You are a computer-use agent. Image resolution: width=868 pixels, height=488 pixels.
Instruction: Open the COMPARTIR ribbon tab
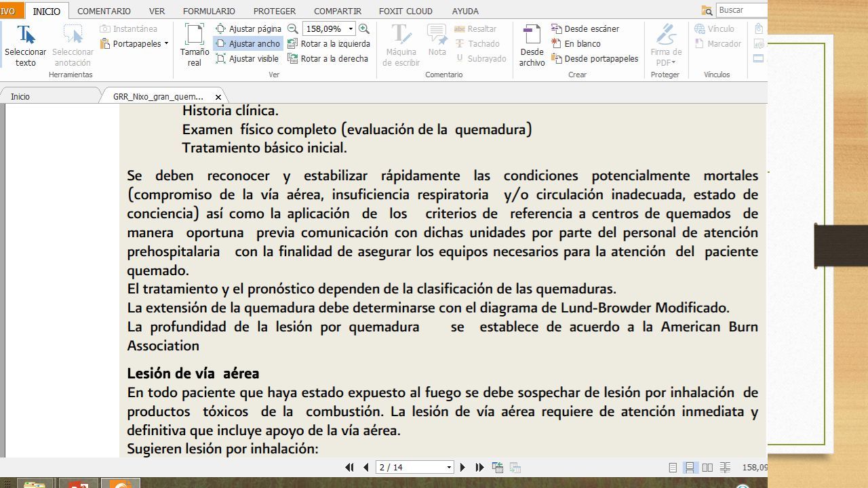(x=338, y=11)
